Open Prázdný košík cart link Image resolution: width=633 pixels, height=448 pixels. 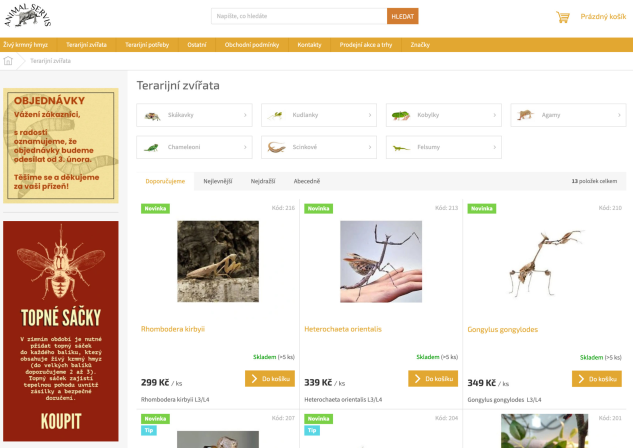pyautogui.click(x=603, y=17)
